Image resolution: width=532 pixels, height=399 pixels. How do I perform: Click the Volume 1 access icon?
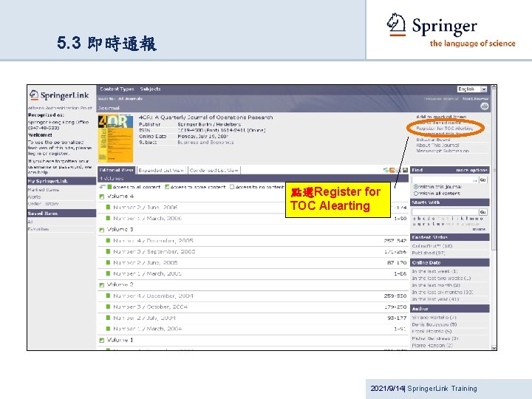tap(101, 341)
